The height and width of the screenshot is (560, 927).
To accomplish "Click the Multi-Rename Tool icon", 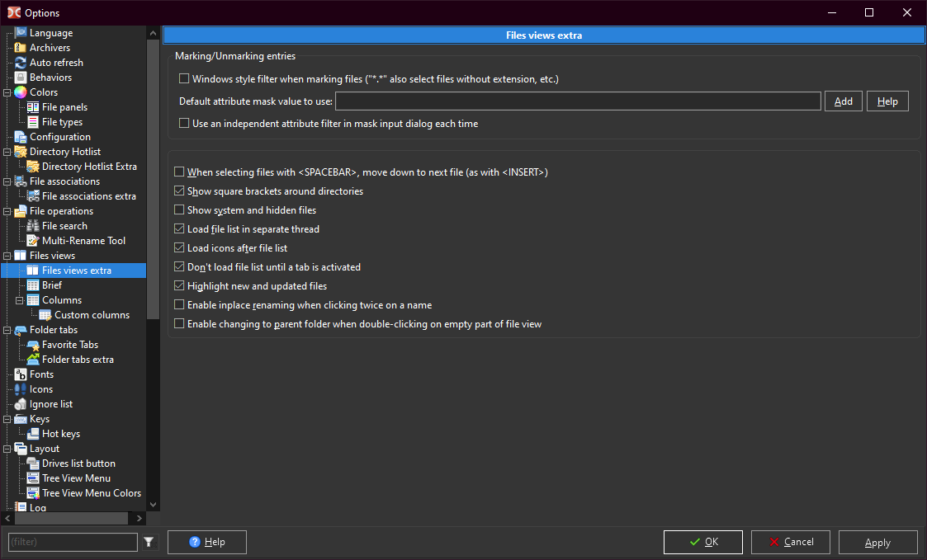I will [x=33, y=241].
